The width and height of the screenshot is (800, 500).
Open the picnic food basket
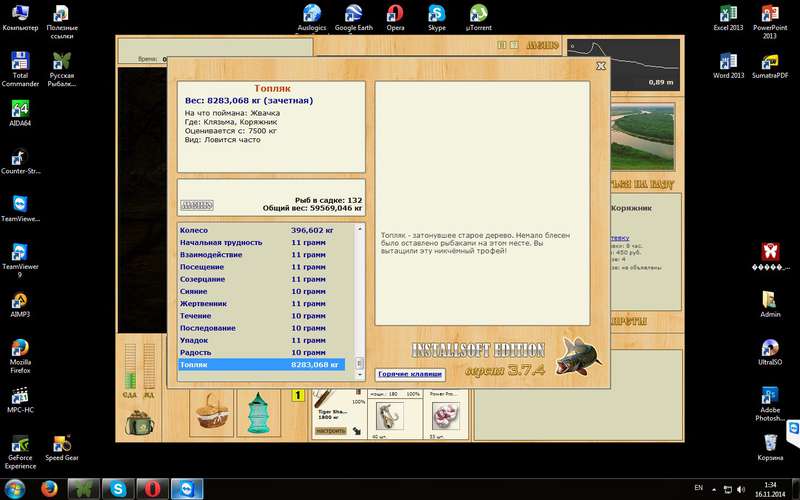coord(212,412)
